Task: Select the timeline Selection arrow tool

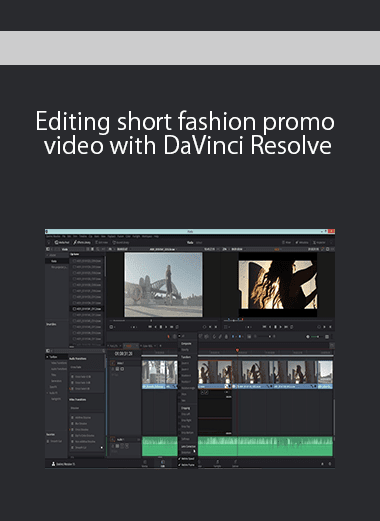Action: point(168,337)
